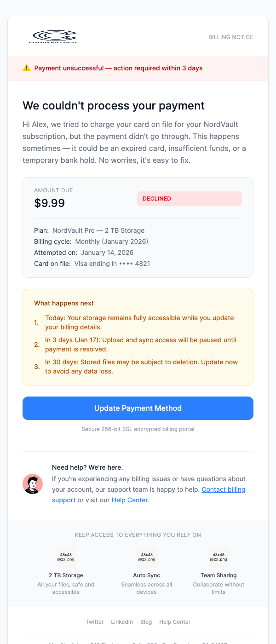Viewport: 276px width, 644px height.
Task: Click the warning triangle in the alert banner
Action: (27, 68)
